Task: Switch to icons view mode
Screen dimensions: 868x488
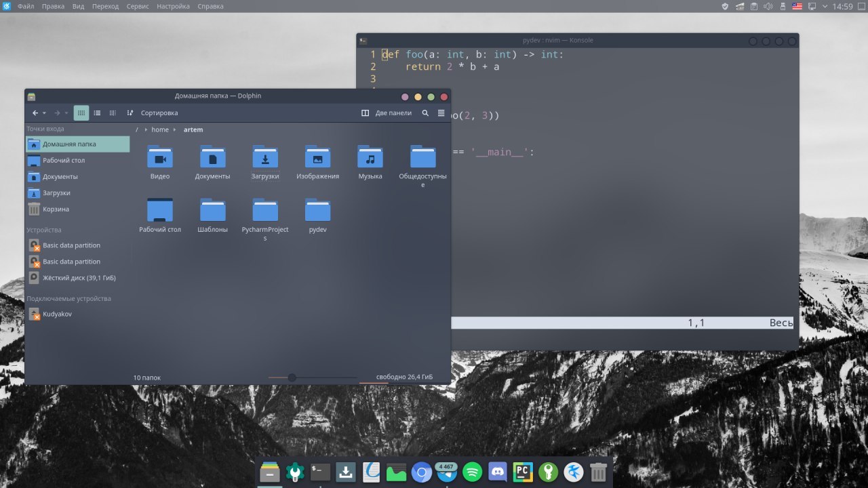Action: click(81, 113)
